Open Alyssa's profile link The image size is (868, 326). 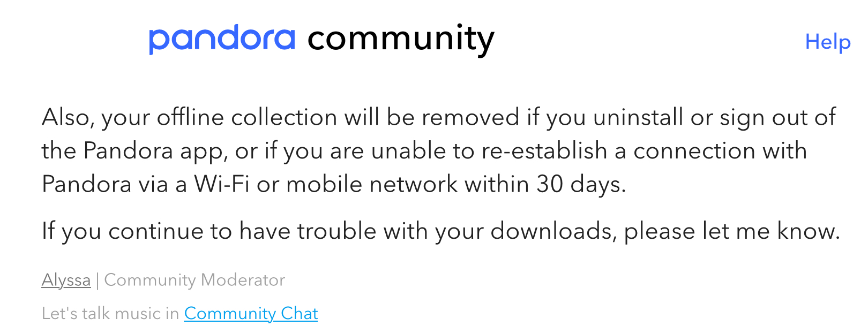66,280
